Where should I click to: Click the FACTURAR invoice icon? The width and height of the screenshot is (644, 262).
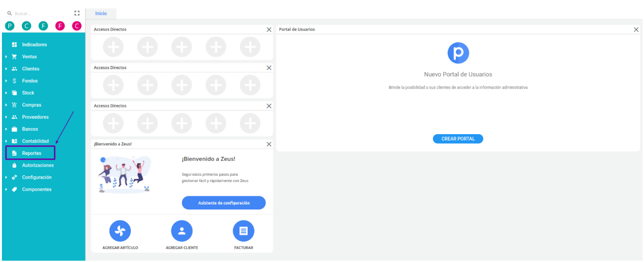pyautogui.click(x=243, y=231)
